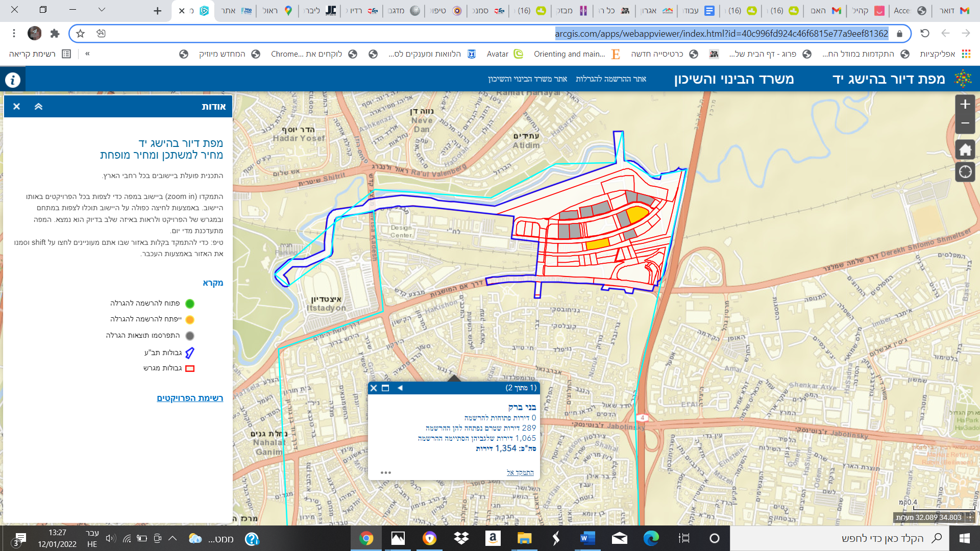
Task: Open popup more options ellipsis
Action: click(385, 472)
